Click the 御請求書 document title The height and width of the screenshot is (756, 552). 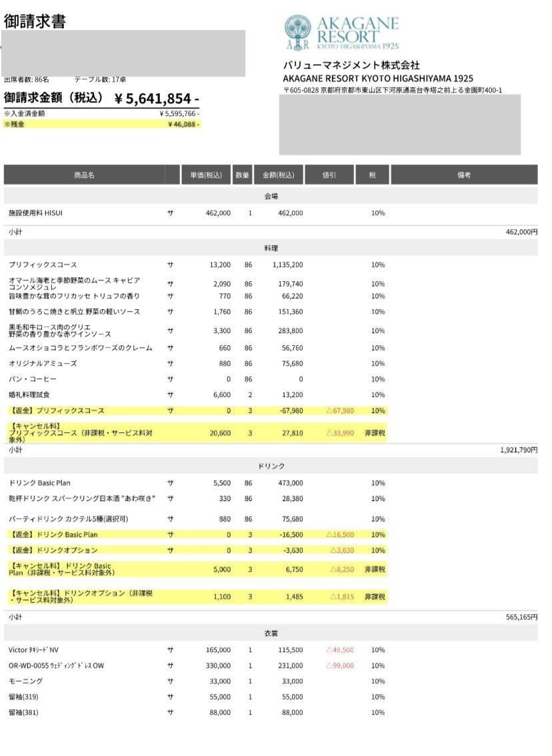click(35, 21)
